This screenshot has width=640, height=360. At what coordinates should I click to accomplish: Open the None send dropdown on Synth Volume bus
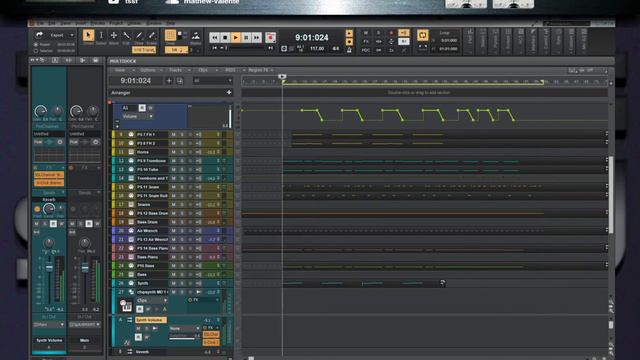tap(184, 328)
